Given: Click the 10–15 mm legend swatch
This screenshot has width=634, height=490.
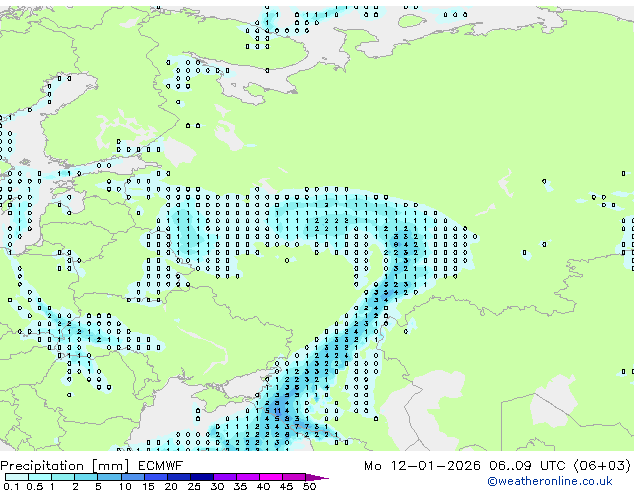Looking at the screenshot, I should tap(132, 477).
